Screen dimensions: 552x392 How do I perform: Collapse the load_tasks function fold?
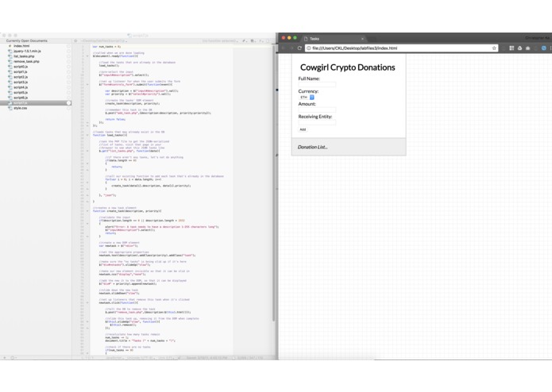click(87, 135)
